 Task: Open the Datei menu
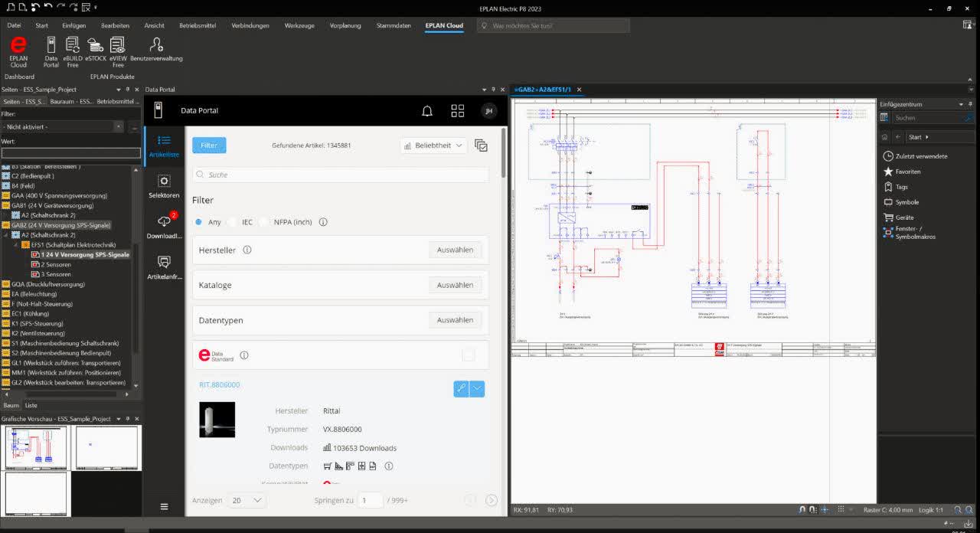(x=15, y=25)
